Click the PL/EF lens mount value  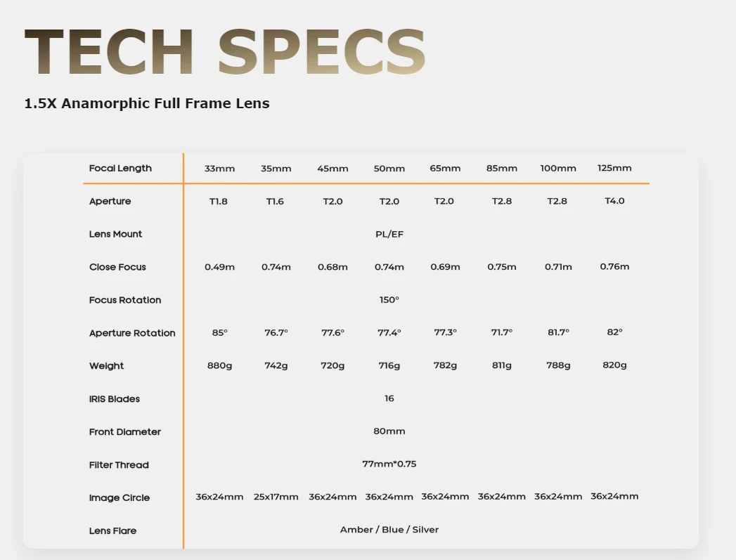(389, 234)
